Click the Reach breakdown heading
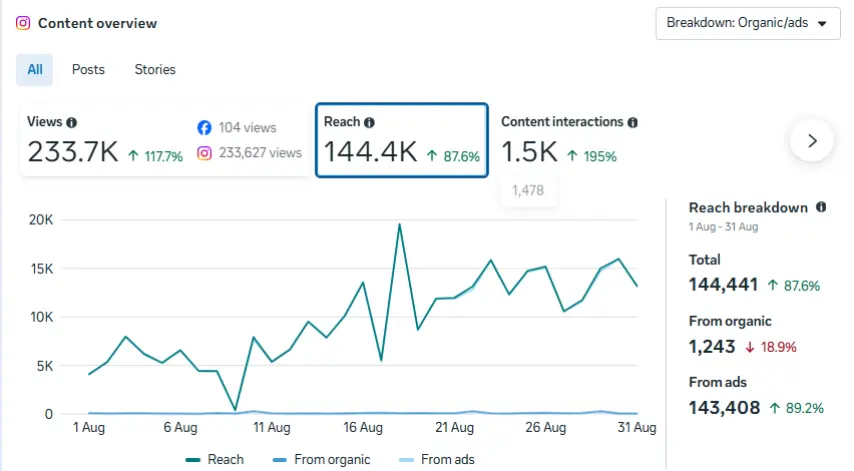This screenshot has height=471, width=854. tap(748, 208)
